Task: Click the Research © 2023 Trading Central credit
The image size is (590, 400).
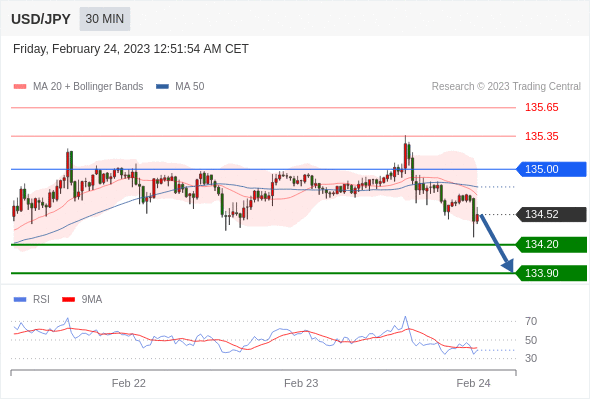Action: [x=506, y=87]
